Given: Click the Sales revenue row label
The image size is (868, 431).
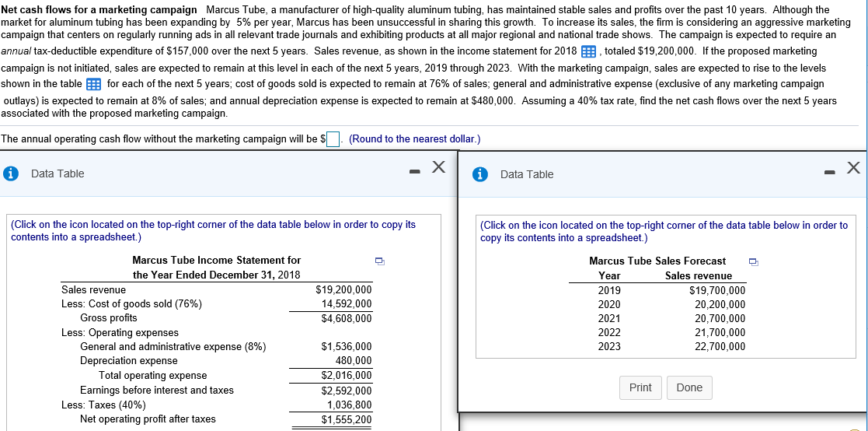Looking at the screenshot, I should click(93, 289).
